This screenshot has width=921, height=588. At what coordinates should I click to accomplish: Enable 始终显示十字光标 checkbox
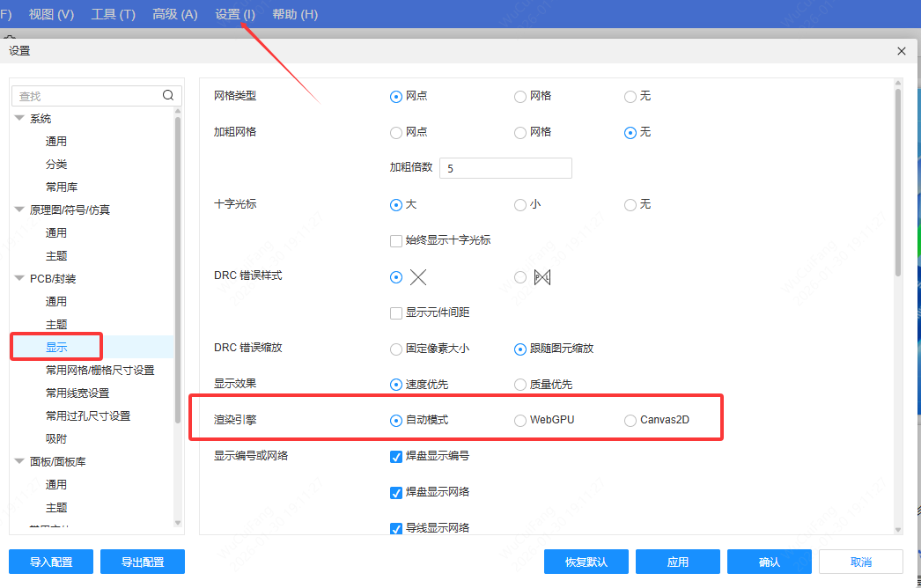396,240
